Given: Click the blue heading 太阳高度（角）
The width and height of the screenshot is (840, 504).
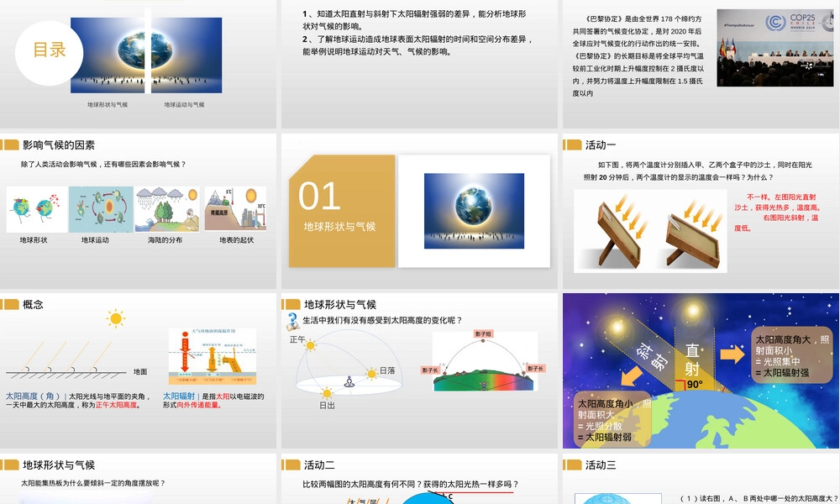Looking at the screenshot, I should coord(33,396).
